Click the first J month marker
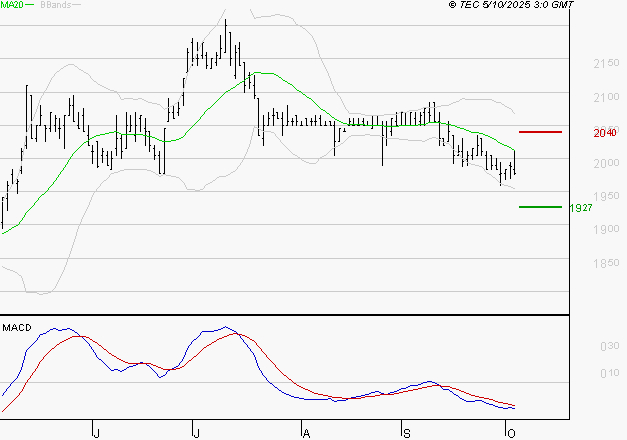Screen dimensions: 627x440 pyautogui.click(x=96, y=433)
